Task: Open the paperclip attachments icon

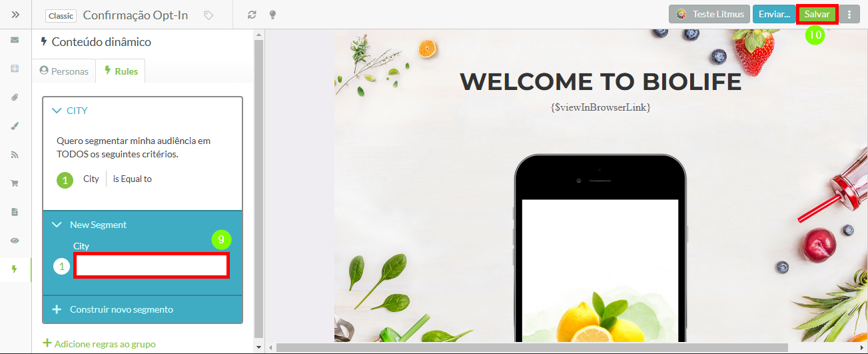Action: click(15, 97)
